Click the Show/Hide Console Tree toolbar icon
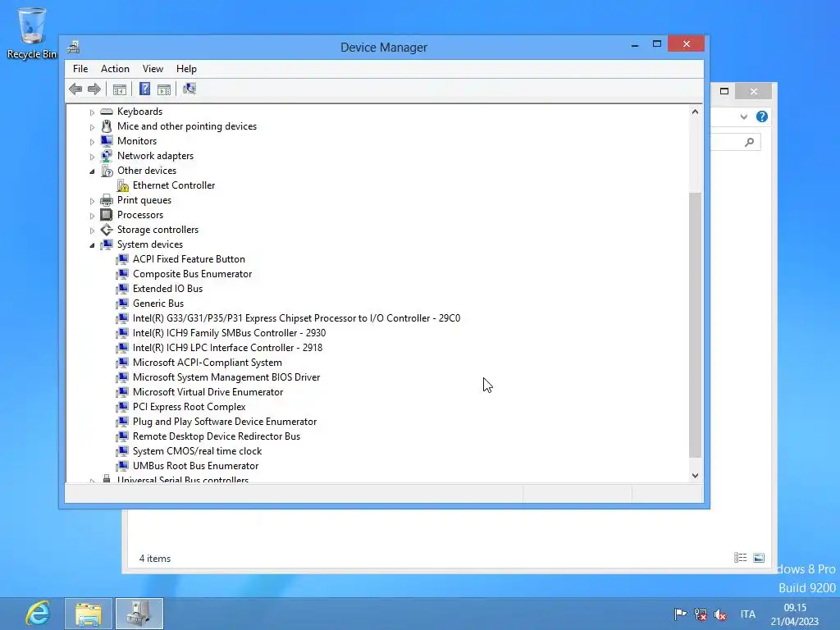840x630 pixels. pos(120,89)
